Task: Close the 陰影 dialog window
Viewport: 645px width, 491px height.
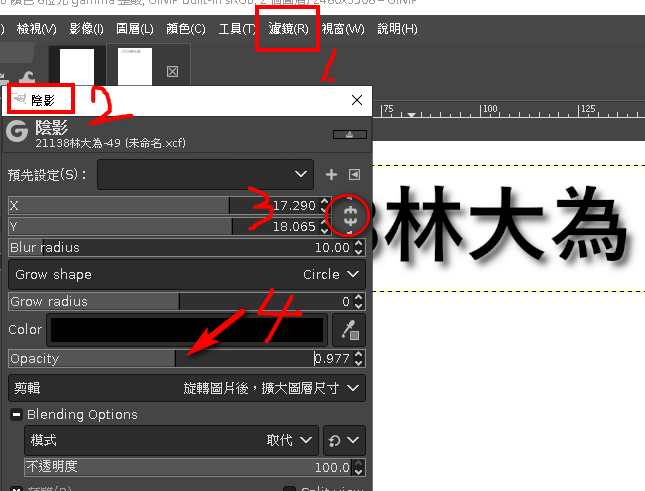Action: click(x=357, y=100)
